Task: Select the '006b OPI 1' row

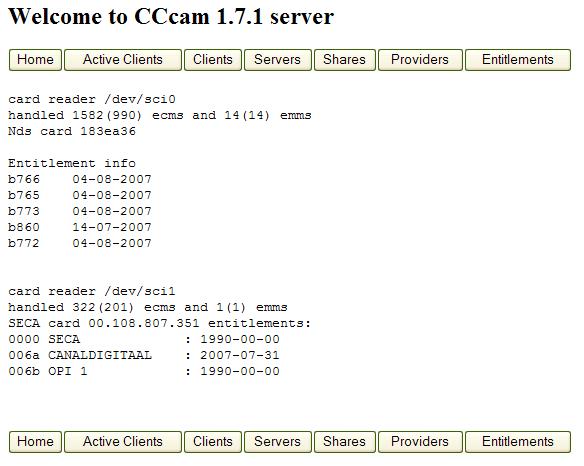Action: pos(144,371)
